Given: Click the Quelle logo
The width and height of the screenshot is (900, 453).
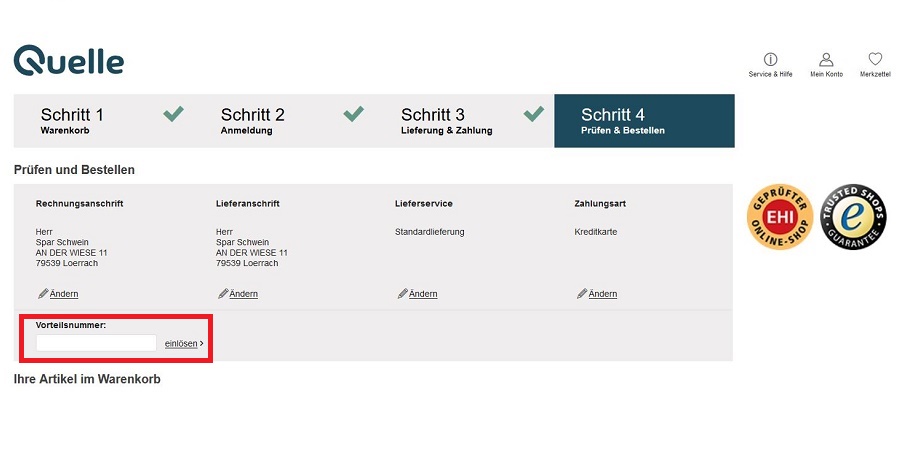Looking at the screenshot, I should pyautogui.click(x=69, y=60).
